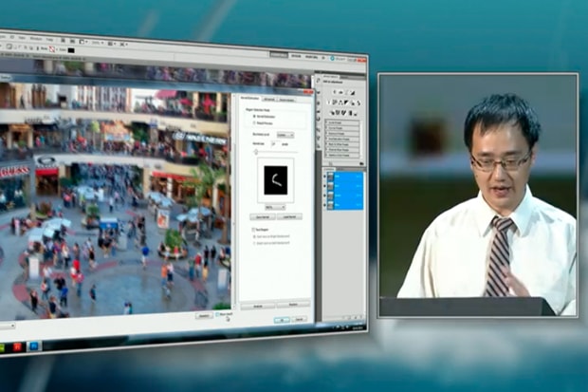Open the blurriness level dropdown in the dialog
This screenshot has width=588, height=392.
pos(285,135)
